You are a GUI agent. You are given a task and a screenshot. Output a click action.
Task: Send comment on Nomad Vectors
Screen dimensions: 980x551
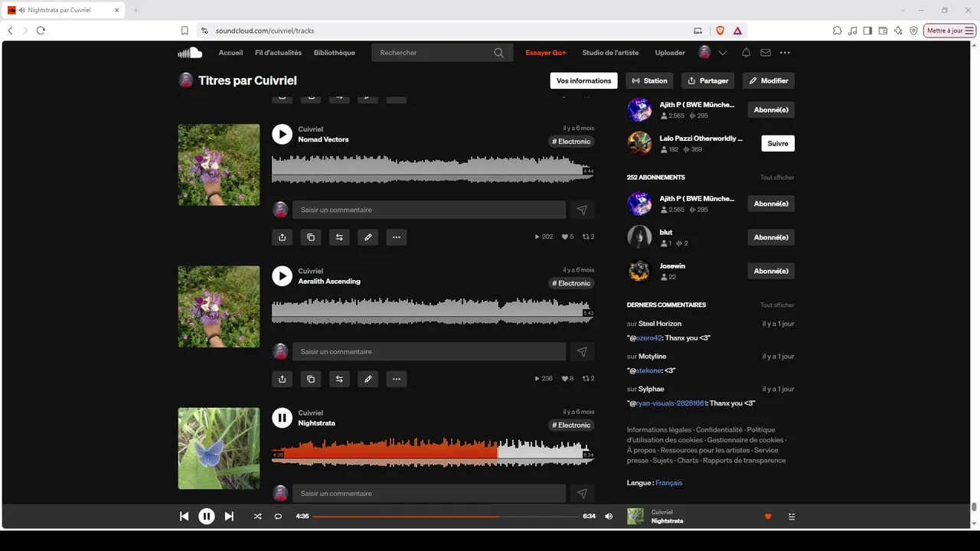(x=582, y=210)
